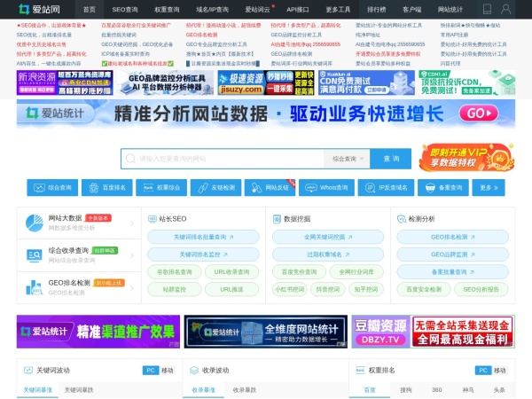Screen dimensions: 532x399
Task: Select the 神马 tab in 权重排名
Action: coord(468,390)
